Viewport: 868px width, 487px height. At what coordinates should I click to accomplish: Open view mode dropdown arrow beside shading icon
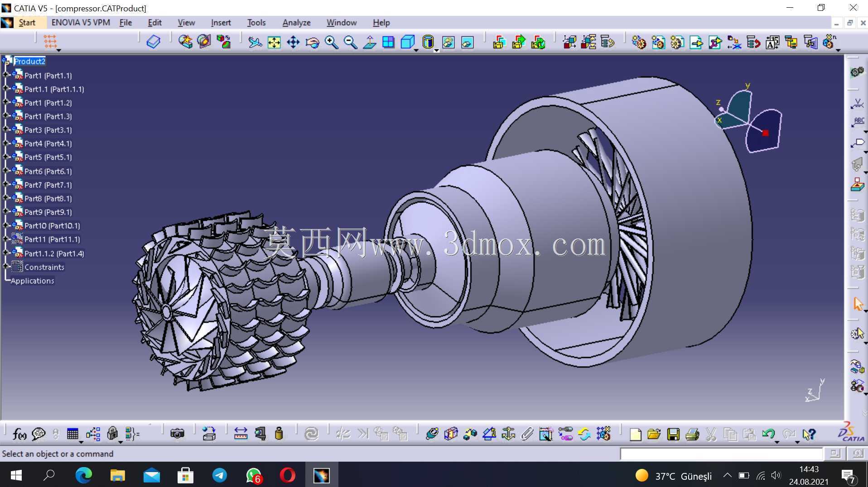point(437,50)
